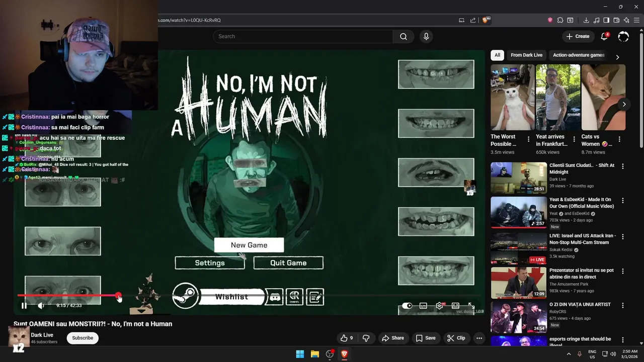This screenshot has width=644, height=362.
Task: Open YouTube notifications bell
Action: click(x=605, y=36)
